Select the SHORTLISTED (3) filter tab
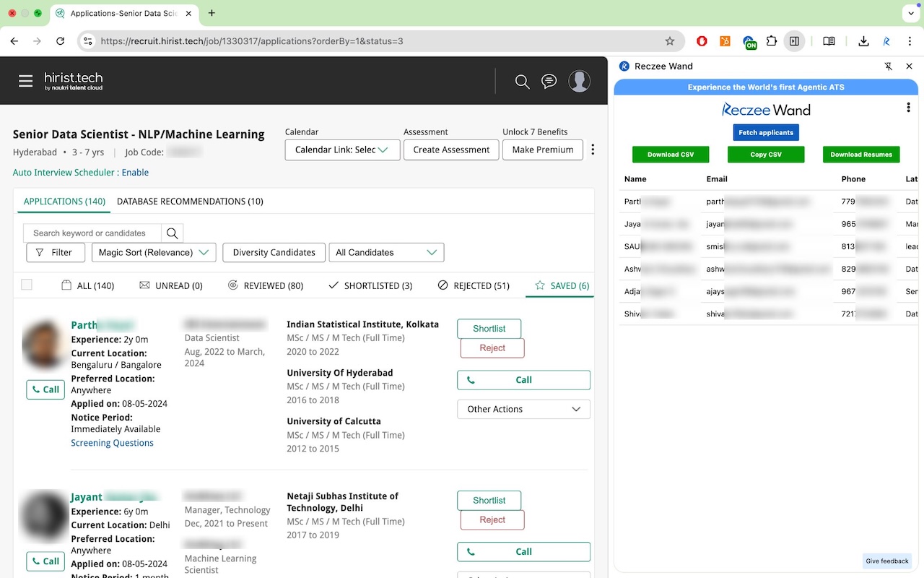Image resolution: width=924 pixels, height=578 pixels. (370, 285)
